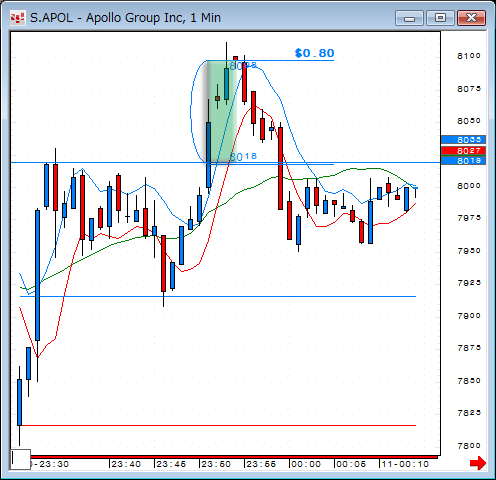Click the blue 8019 price marker on the price axis

click(x=463, y=161)
